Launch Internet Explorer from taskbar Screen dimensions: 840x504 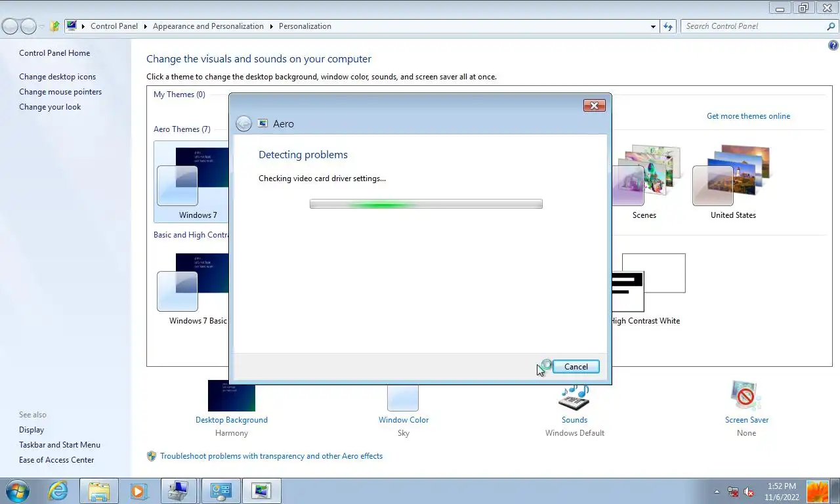pyautogui.click(x=58, y=491)
